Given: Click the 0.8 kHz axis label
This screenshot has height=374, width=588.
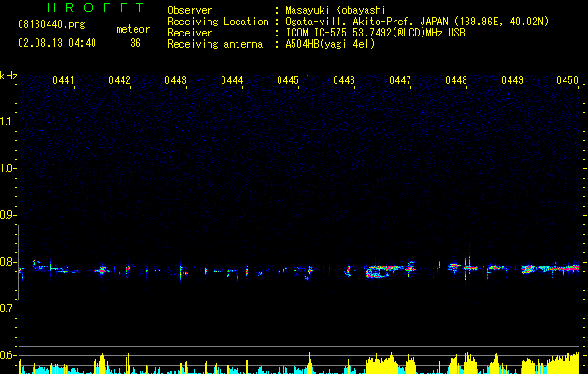Looking at the screenshot, I should click(x=7, y=262).
